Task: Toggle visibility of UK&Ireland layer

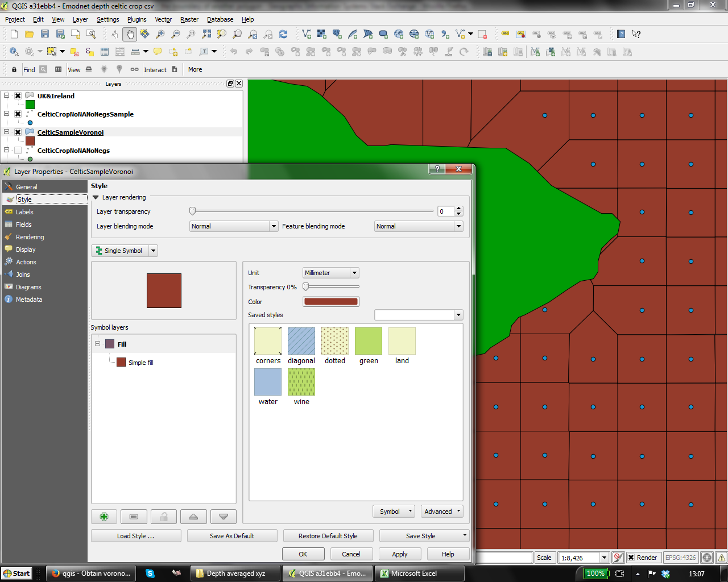Action: 18,96
